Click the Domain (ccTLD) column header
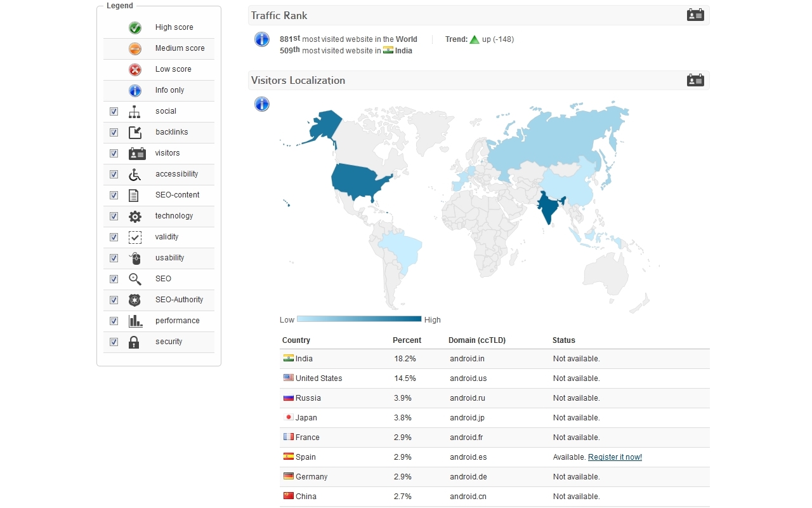 (x=477, y=340)
